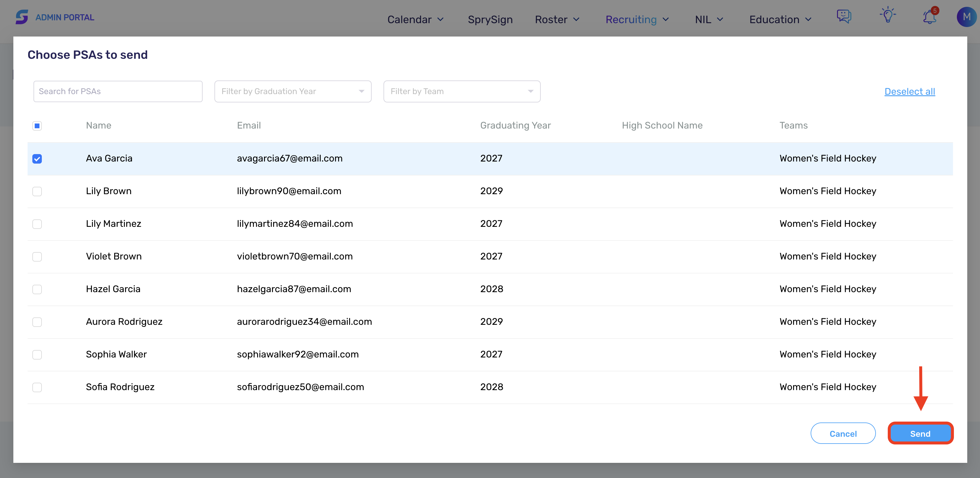
Task: Select the Violet Brown name cell
Action: 114,256
